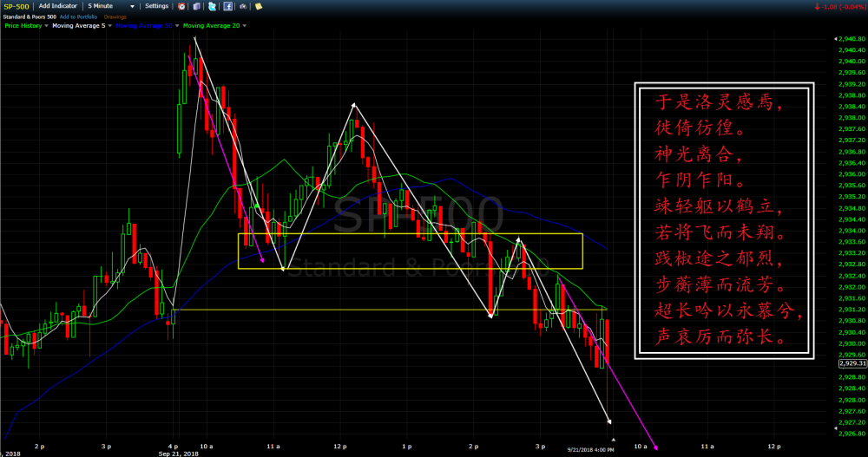868x457 pixels.
Task: Expand Moving Average 5 options arrow
Action: [x=110, y=26]
